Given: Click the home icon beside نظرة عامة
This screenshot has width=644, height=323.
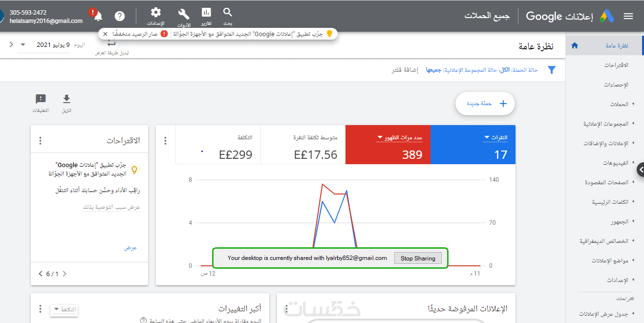Looking at the screenshot, I should 575,45.
